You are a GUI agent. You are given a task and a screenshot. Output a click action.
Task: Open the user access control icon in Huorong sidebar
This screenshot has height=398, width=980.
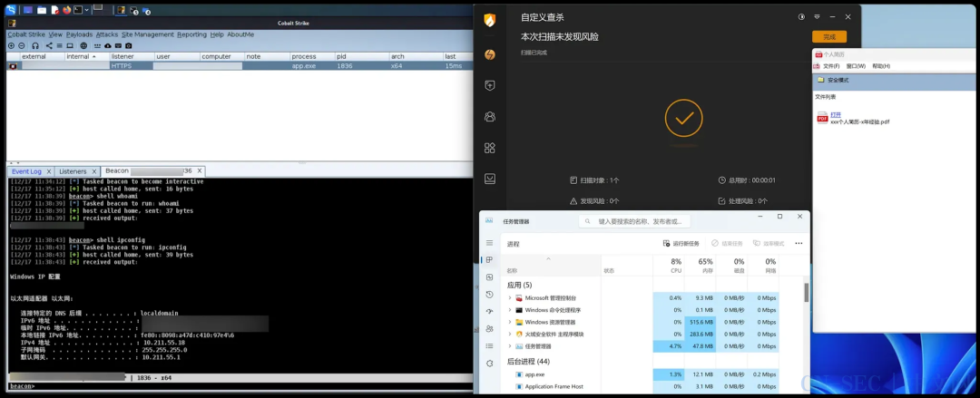point(489,116)
